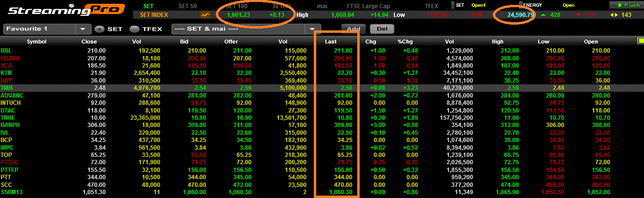
Task: Select the PTTEP symbol
Action: tap(10, 170)
